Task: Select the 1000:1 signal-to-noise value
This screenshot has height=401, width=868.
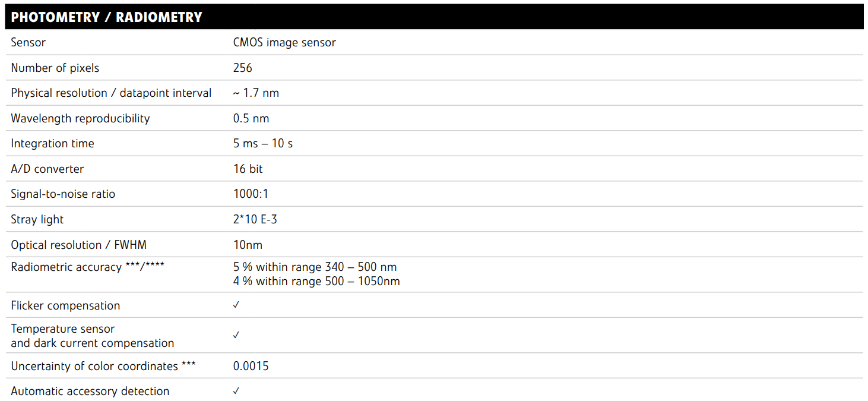Action: tap(251, 194)
